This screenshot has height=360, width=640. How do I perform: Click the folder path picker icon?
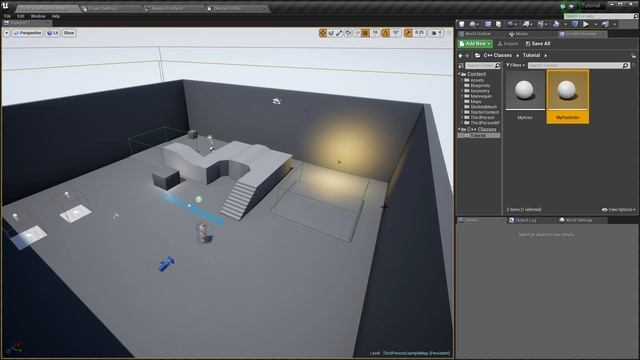click(477, 56)
